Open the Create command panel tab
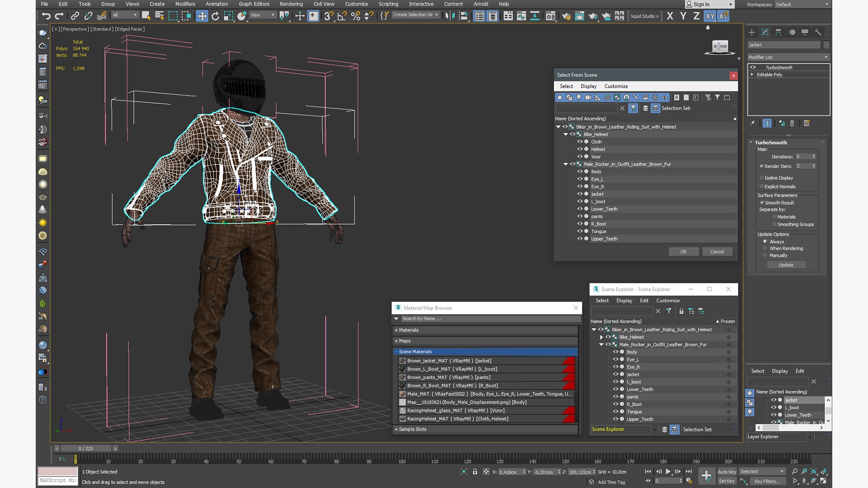 coord(752,32)
